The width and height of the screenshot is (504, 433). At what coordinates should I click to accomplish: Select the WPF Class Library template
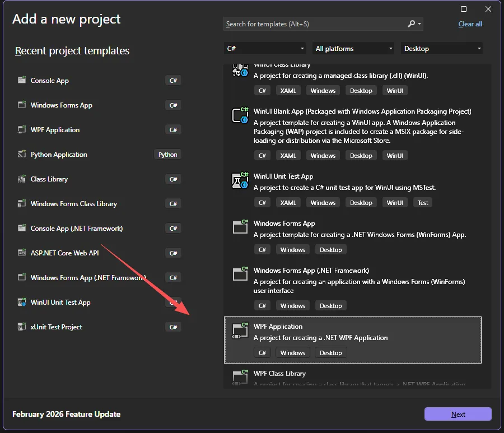pos(279,374)
